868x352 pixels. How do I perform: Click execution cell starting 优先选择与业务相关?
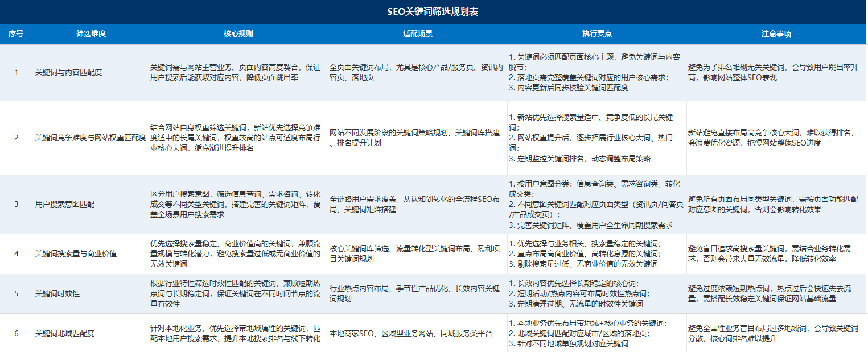click(x=597, y=254)
